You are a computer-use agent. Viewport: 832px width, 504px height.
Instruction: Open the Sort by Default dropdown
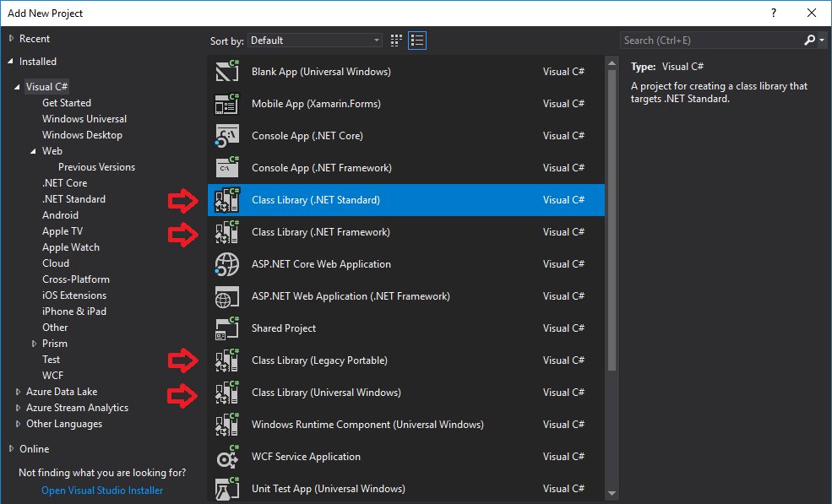point(315,41)
